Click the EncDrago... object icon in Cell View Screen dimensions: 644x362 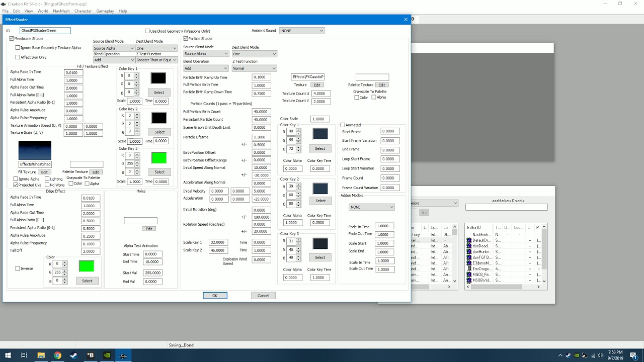[469, 268]
